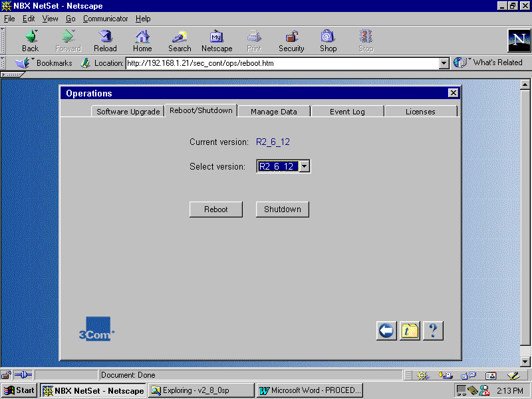Close the Operations dialog

pos(453,93)
